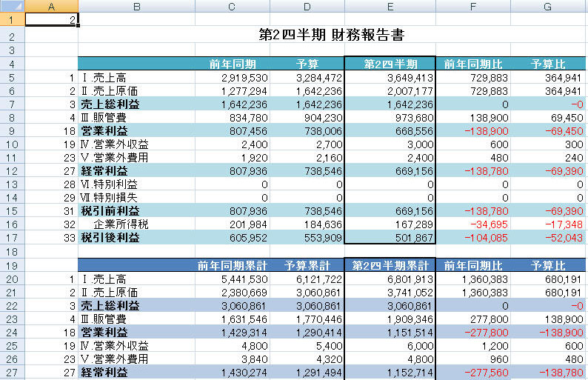Select row 27 header
Viewport: 588px width, 380px height.
click(12, 373)
